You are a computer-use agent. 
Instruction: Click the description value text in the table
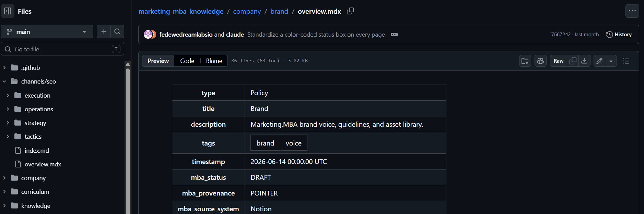click(337, 124)
